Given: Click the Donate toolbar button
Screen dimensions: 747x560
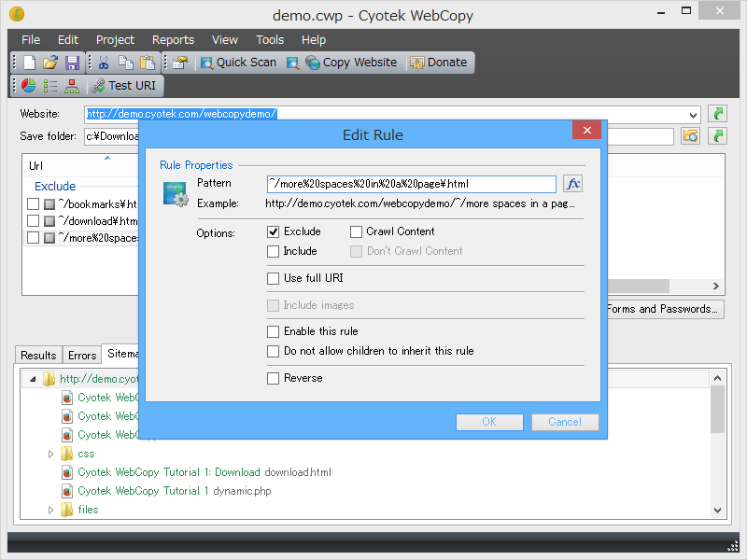Looking at the screenshot, I should coord(439,63).
